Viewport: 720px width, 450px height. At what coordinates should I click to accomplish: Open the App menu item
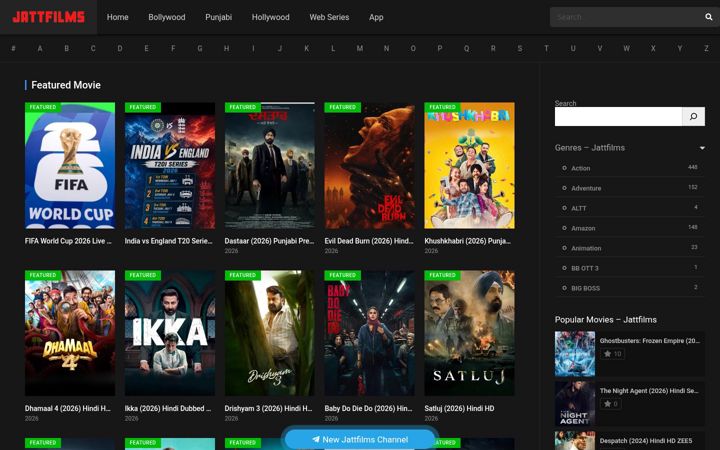[x=376, y=17]
